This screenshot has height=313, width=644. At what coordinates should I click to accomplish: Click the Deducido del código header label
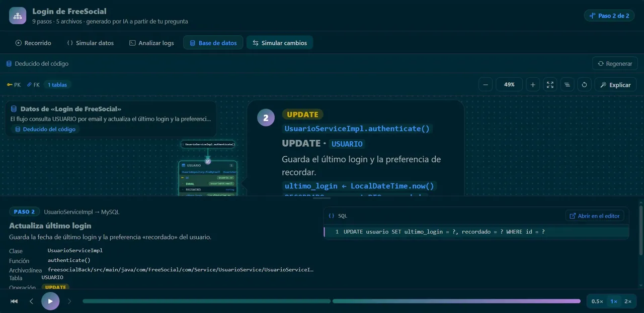point(38,64)
